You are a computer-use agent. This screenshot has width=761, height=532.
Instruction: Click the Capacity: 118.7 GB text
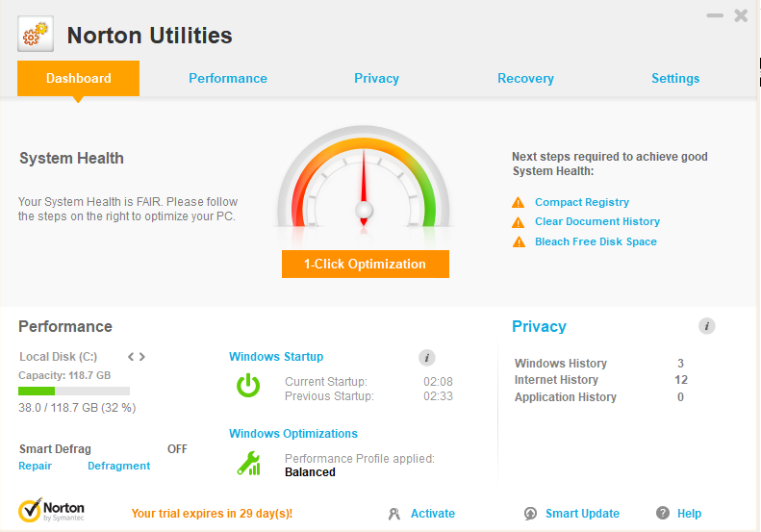64,376
